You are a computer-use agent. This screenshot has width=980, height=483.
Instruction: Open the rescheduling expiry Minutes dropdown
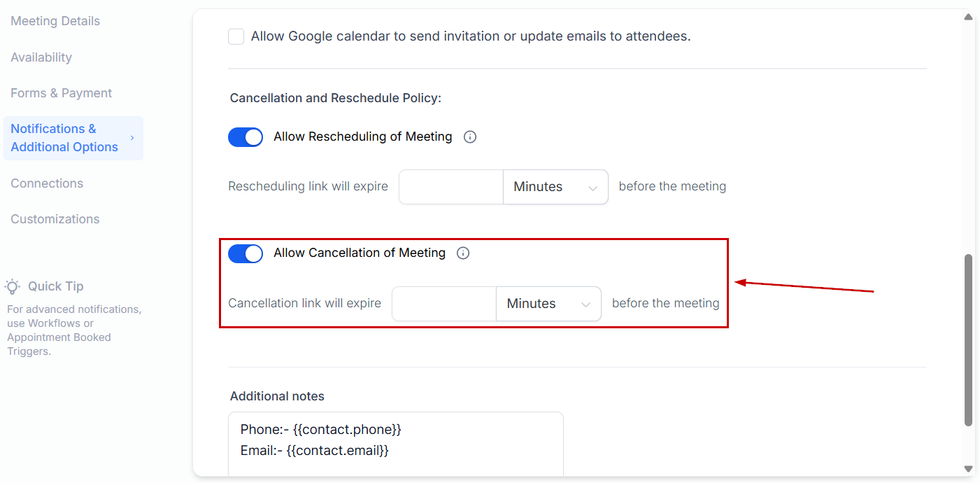coord(555,187)
